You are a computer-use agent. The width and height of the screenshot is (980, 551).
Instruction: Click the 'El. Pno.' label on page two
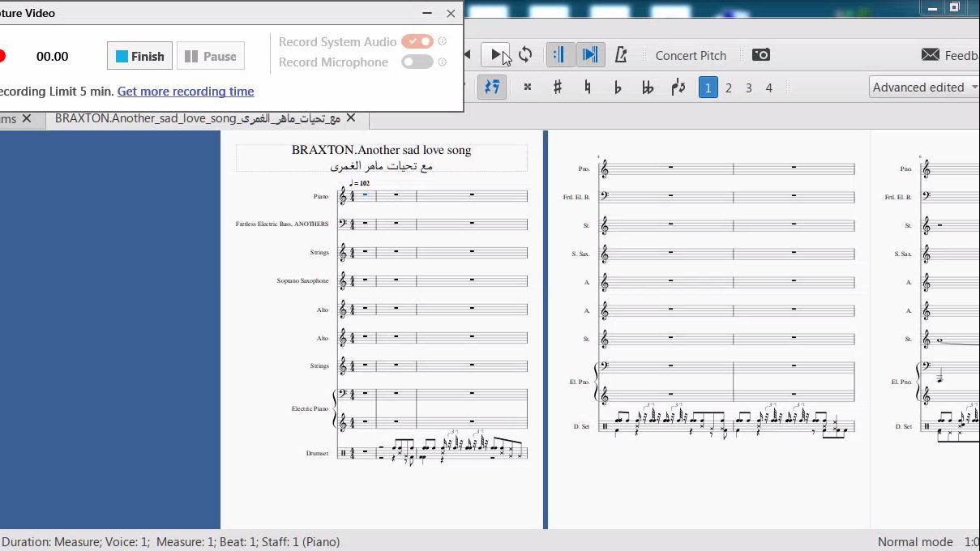tap(580, 382)
